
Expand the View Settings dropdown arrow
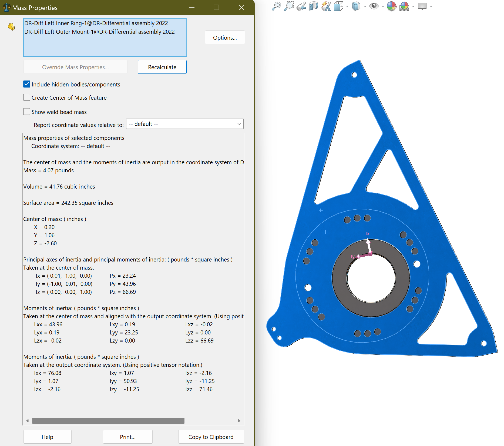431,6
